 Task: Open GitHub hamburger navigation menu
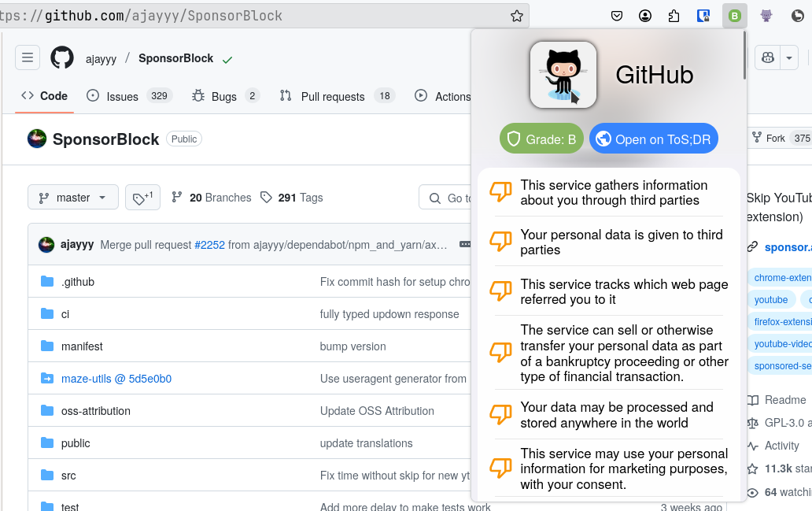coord(28,57)
